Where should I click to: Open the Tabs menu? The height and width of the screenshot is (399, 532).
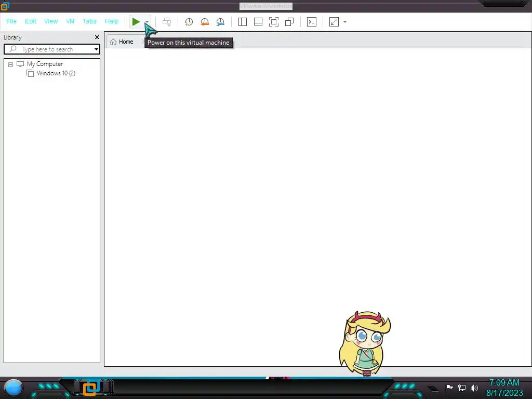[x=89, y=21]
